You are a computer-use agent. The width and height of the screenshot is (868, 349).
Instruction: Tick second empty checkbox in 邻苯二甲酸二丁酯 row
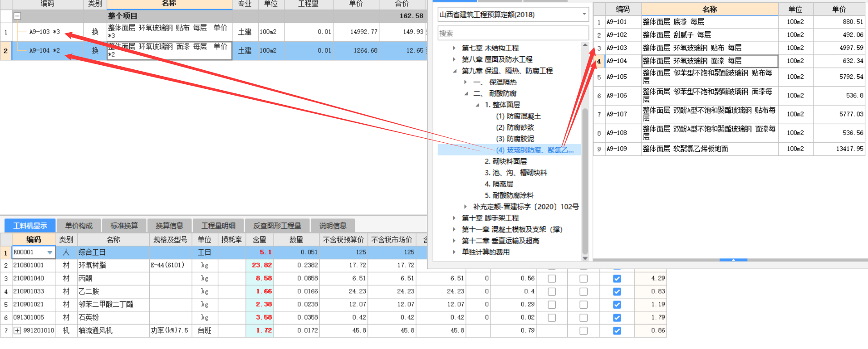(x=584, y=305)
